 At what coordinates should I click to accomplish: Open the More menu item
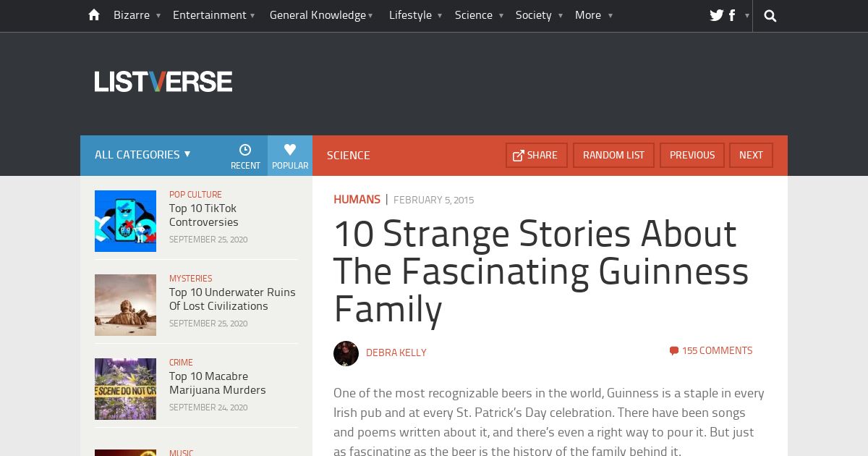click(x=588, y=15)
